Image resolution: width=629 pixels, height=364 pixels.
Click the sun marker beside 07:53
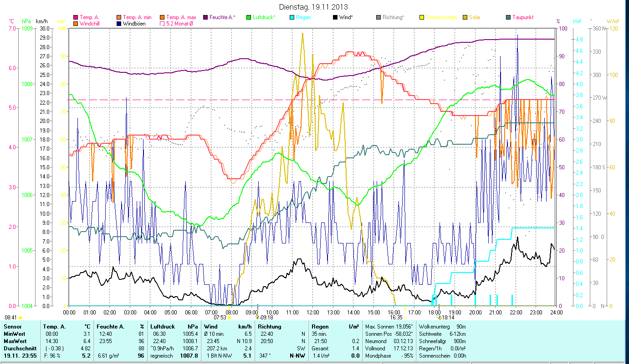pos(229,318)
